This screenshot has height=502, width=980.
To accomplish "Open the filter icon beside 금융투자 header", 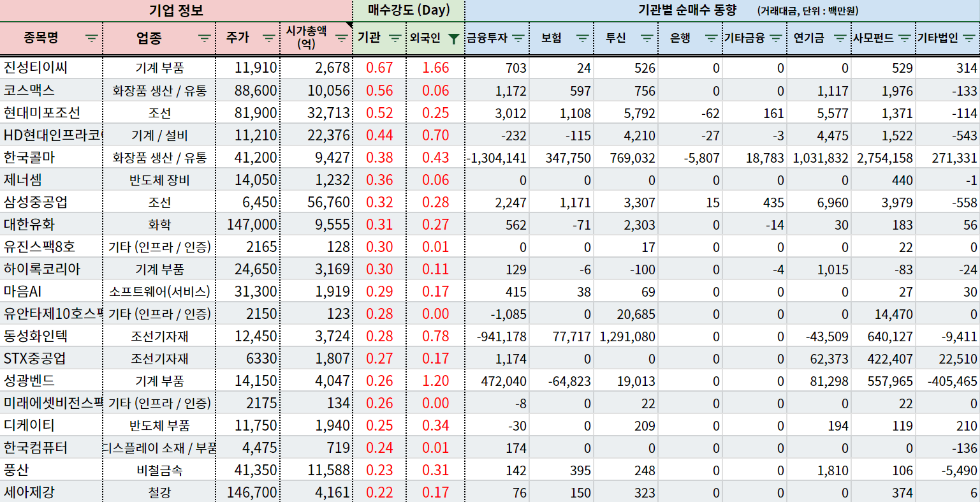I will (518, 38).
